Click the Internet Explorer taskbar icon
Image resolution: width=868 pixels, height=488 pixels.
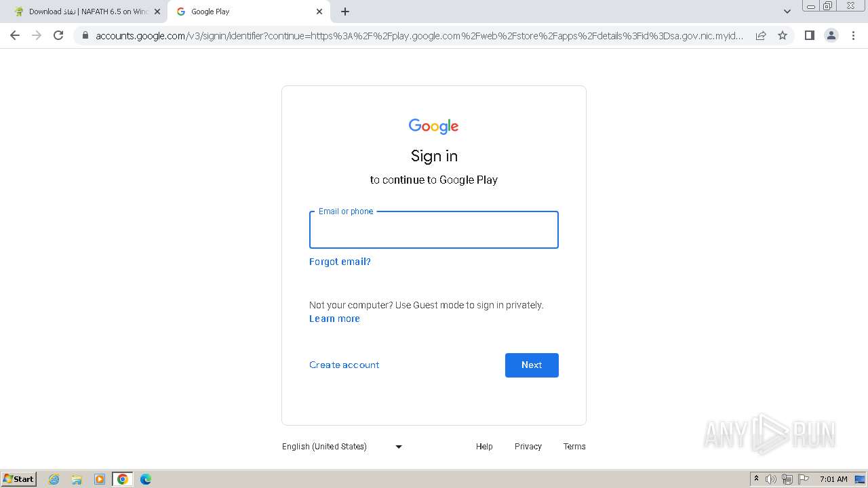[x=54, y=479]
